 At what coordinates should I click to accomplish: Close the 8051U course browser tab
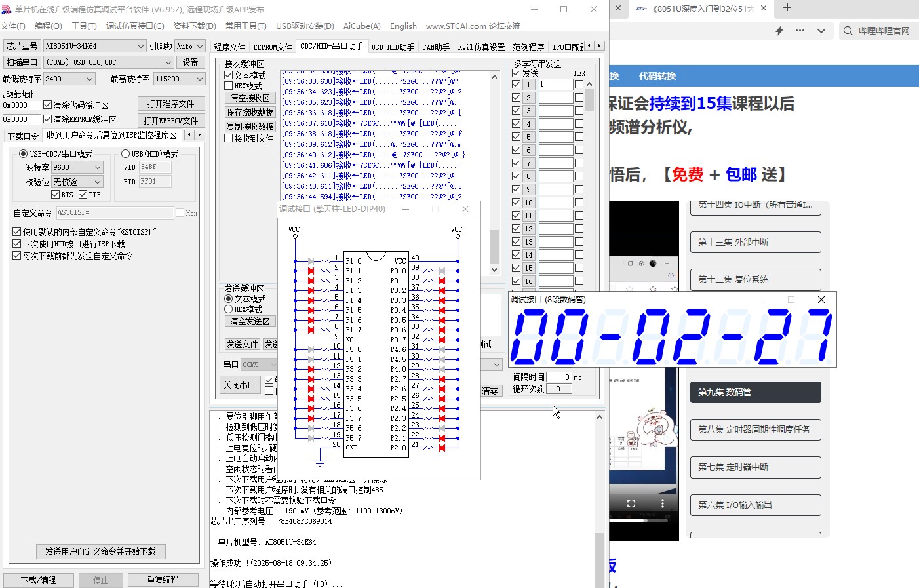point(764,9)
